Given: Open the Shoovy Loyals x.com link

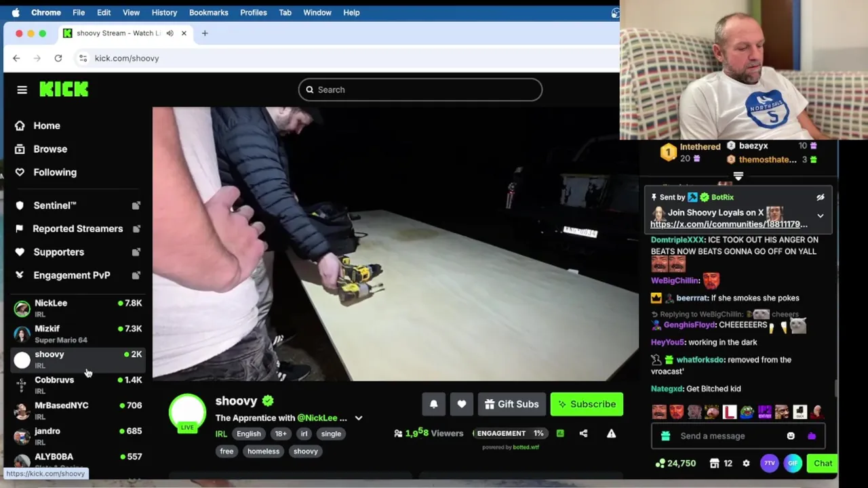Looking at the screenshot, I should 729,224.
